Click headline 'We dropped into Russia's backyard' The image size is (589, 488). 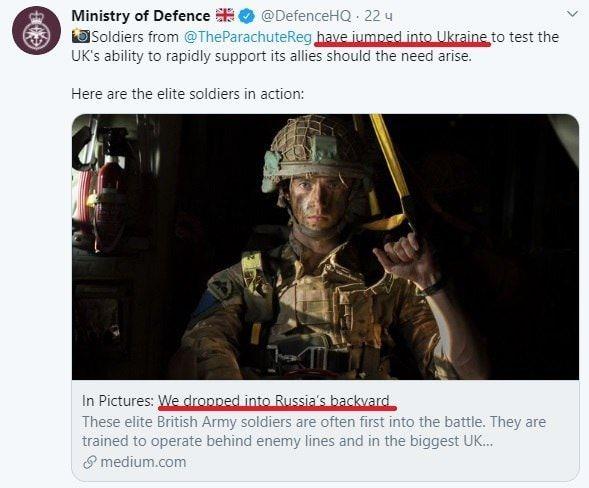[x=274, y=401]
